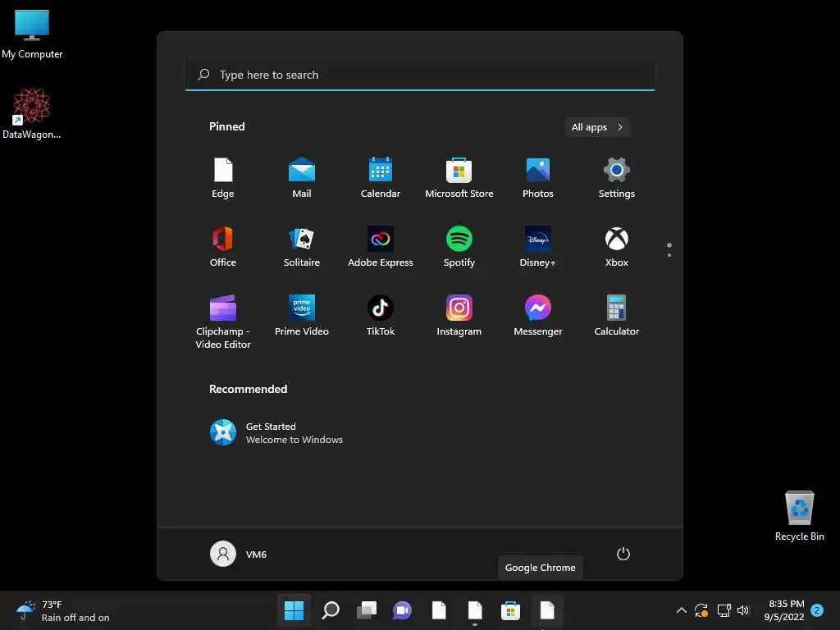This screenshot has height=630, width=840.
Task: Open the VM6 user account menu
Action: point(239,554)
